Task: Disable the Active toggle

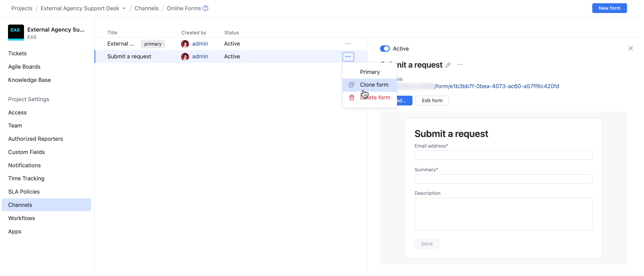Action: point(385,49)
